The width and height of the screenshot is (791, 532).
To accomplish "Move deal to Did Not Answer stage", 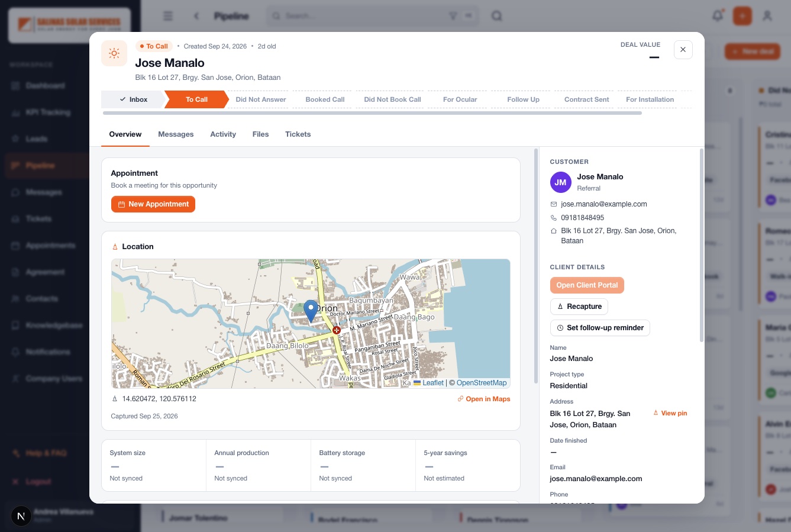I will (x=261, y=99).
